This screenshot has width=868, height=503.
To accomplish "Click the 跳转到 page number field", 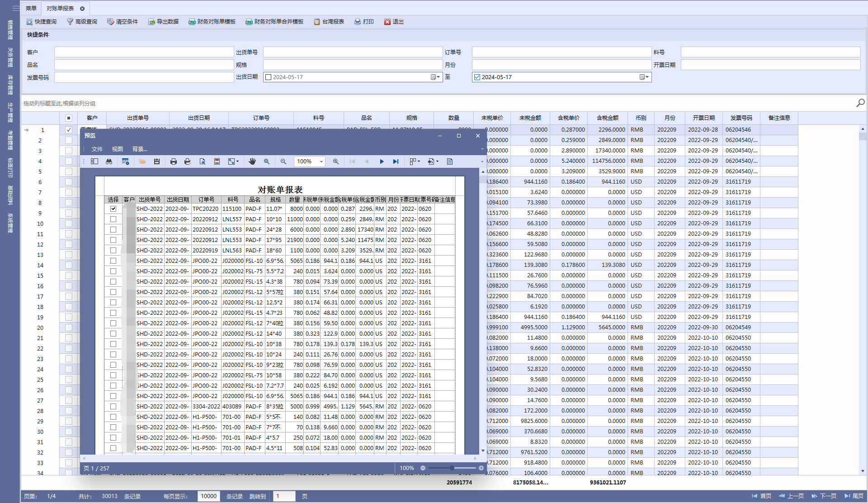I will click(x=284, y=496).
